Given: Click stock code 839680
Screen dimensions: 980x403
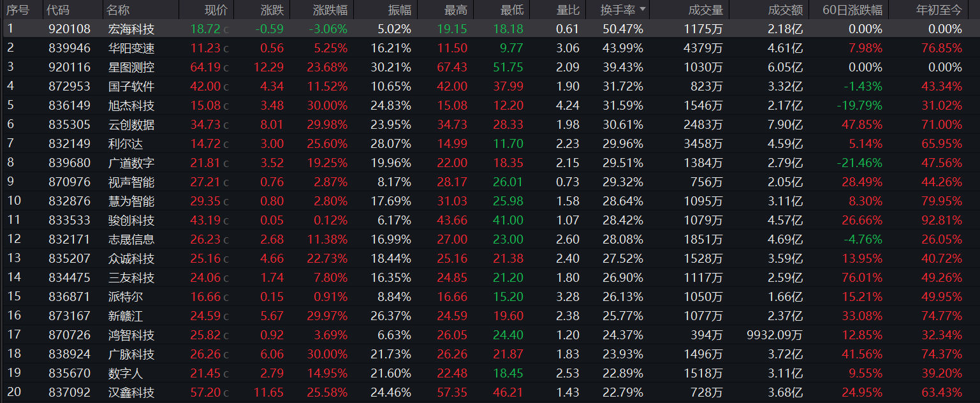Looking at the screenshot, I should click(69, 163).
